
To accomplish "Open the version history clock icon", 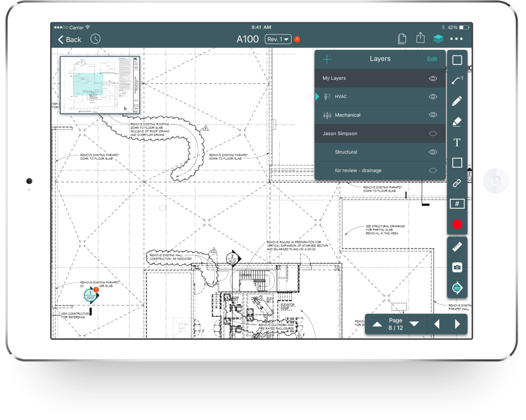I will [95, 38].
